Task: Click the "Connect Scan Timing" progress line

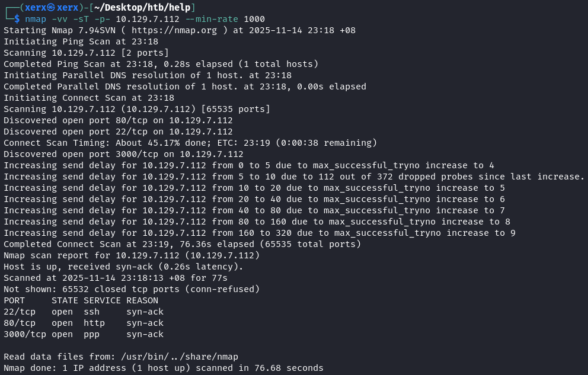Action: (x=190, y=143)
